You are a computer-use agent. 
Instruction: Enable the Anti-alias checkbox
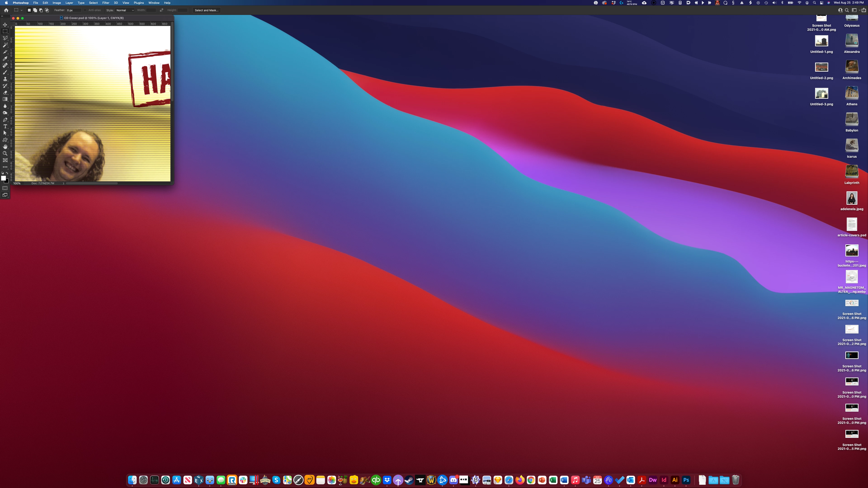coord(85,10)
